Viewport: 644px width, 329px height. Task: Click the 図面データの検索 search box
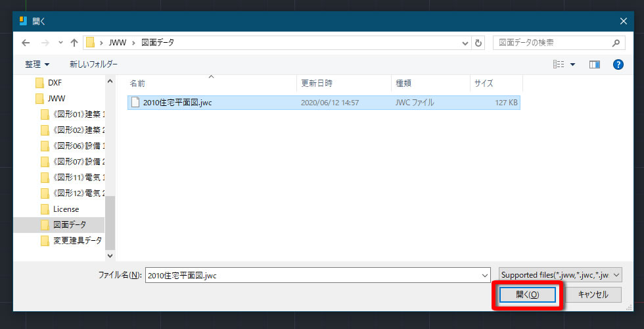coord(559,43)
